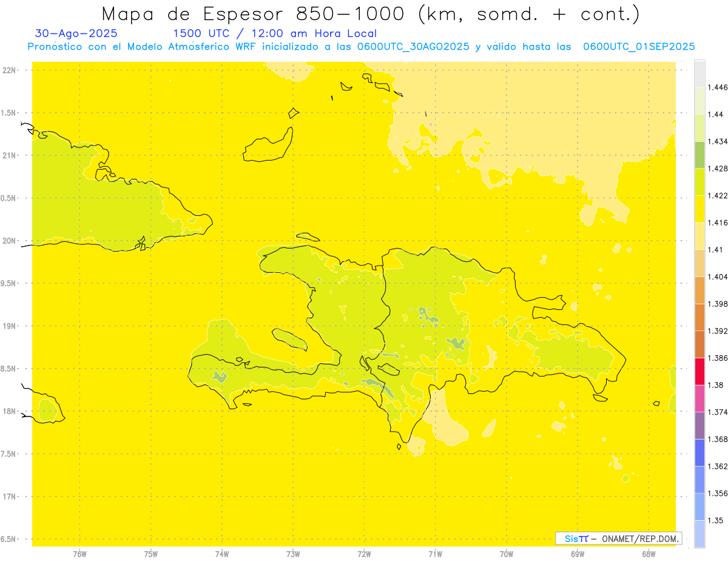The image size is (728, 562).
Task: Click the 'SisTT - ONAMET/REP.DOM.' credit box
Action: 619,538
